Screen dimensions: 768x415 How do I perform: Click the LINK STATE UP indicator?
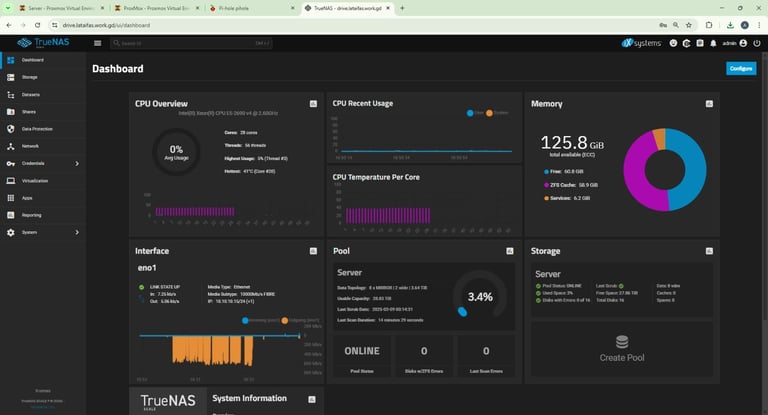[160, 287]
